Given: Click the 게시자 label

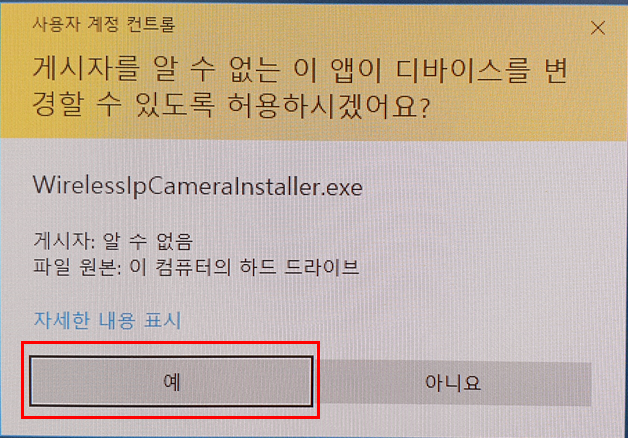Looking at the screenshot, I should click(x=62, y=241).
